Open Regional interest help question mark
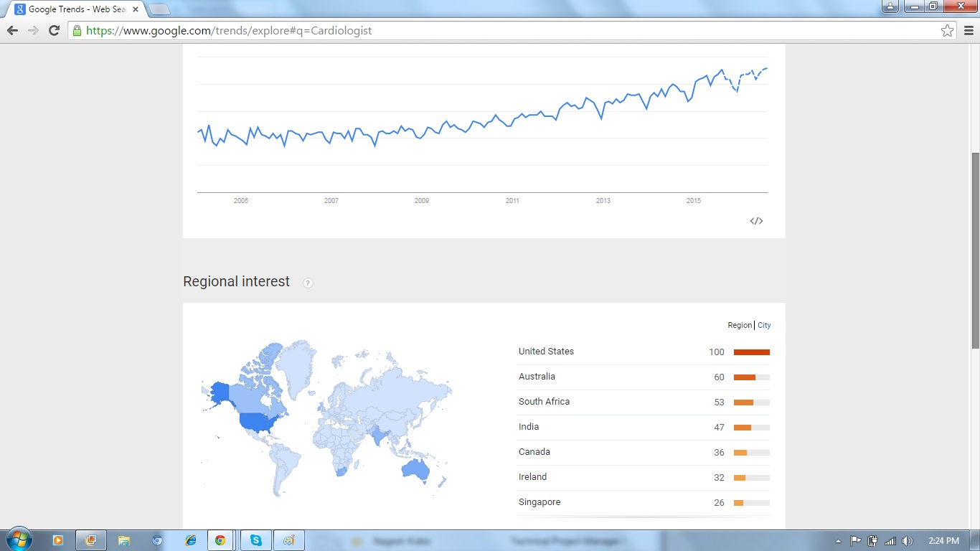This screenshot has height=551, width=980. click(x=308, y=283)
